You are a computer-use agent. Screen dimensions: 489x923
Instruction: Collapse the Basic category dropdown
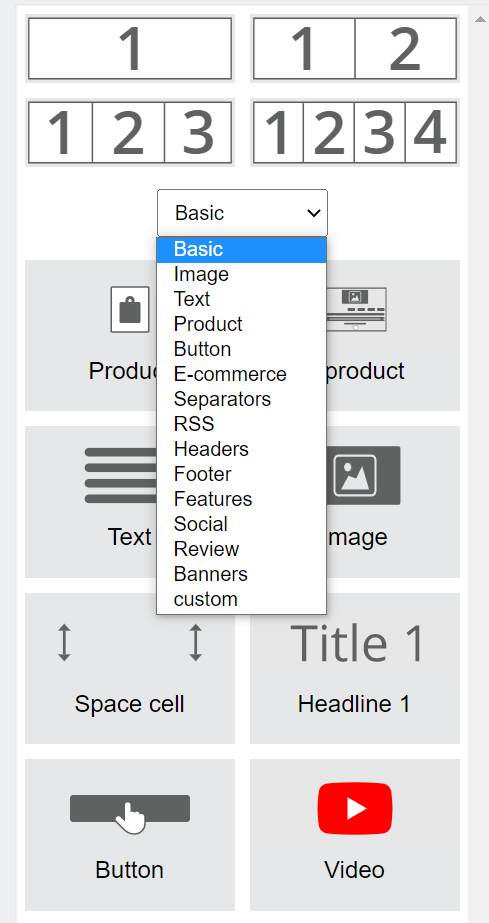(x=242, y=213)
